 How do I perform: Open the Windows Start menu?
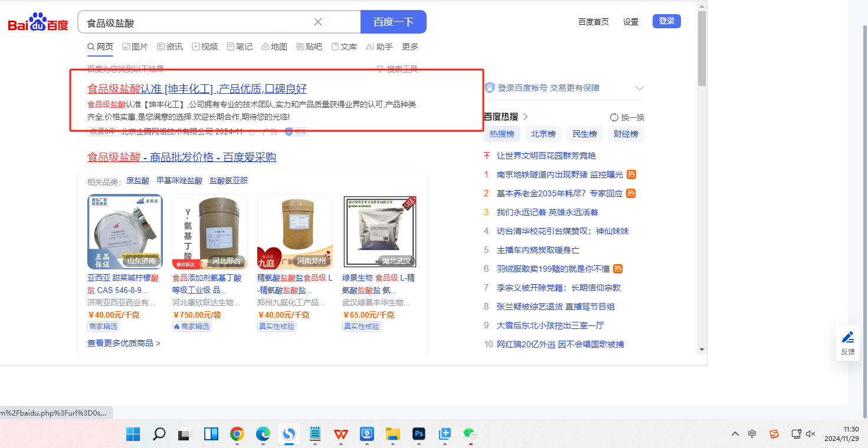tap(133, 434)
